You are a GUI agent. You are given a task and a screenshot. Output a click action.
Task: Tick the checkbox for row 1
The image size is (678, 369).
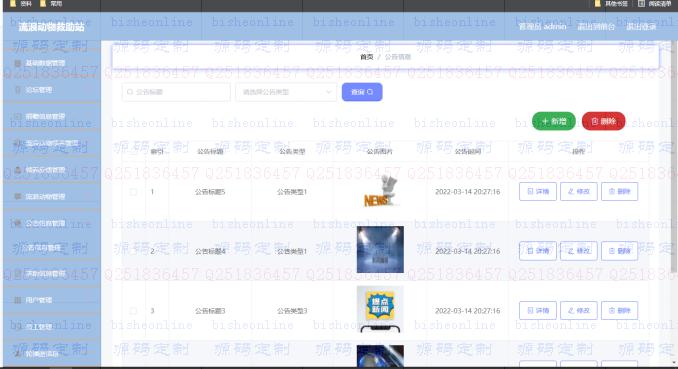133,192
